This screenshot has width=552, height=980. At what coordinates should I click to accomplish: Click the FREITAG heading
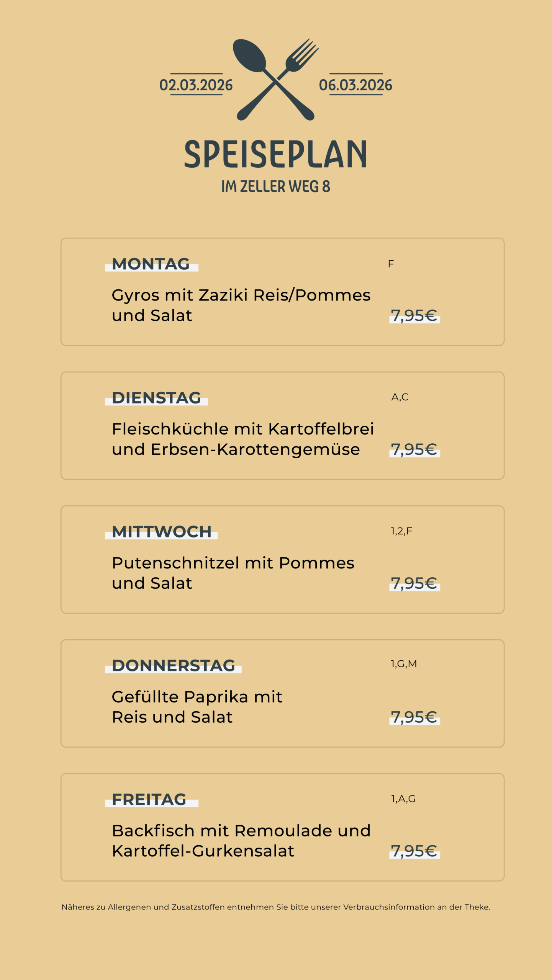click(x=149, y=800)
